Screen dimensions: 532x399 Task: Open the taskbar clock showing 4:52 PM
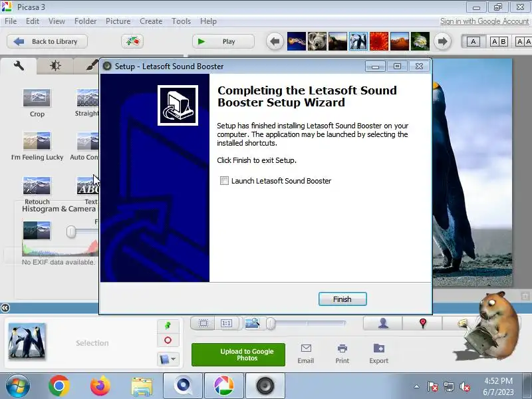point(498,386)
